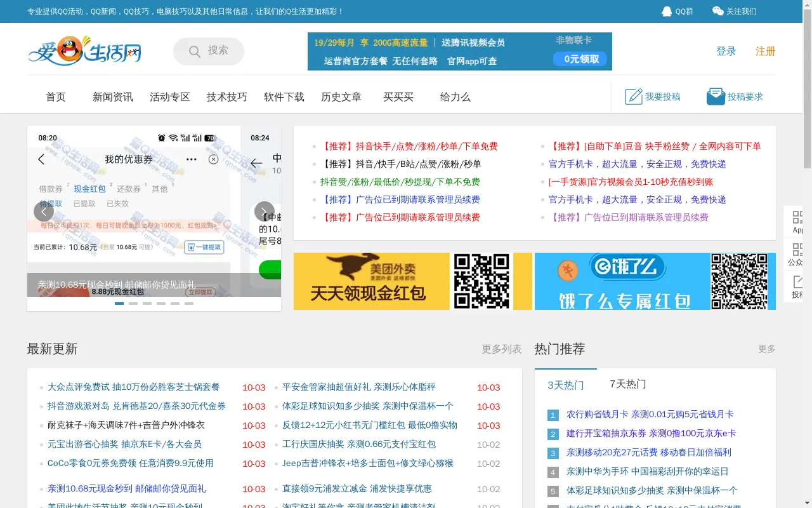
Task: Open the 爱Q生活网 site logo
Action: (x=84, y=51)
